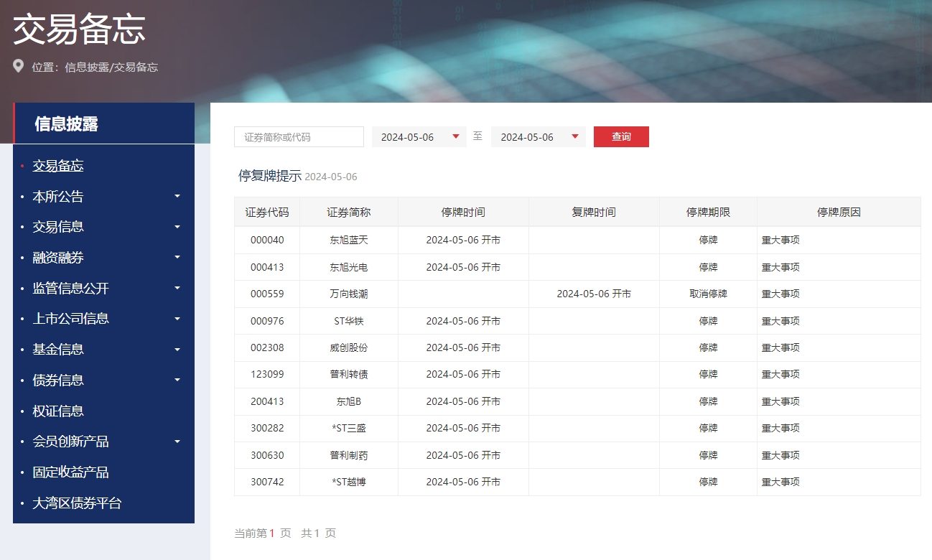Screen dimensions: 932x560
Task: Open 上市公司信息 sidebar menu item
Action: pos(70,319)
